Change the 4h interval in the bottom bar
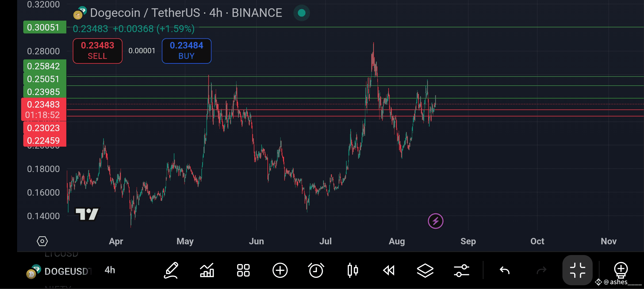The image size is (644, 289). [x=110, y=270]
